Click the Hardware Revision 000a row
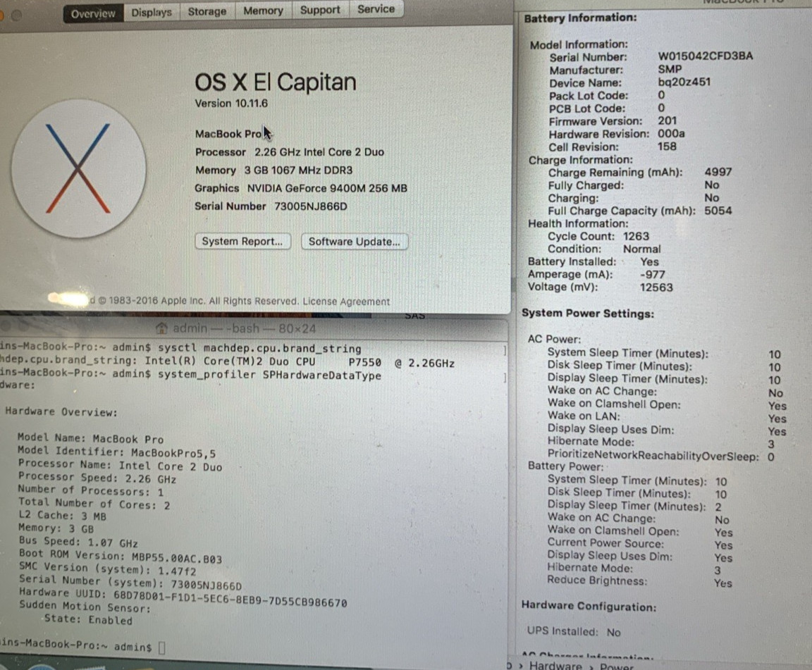 (617, 134)
